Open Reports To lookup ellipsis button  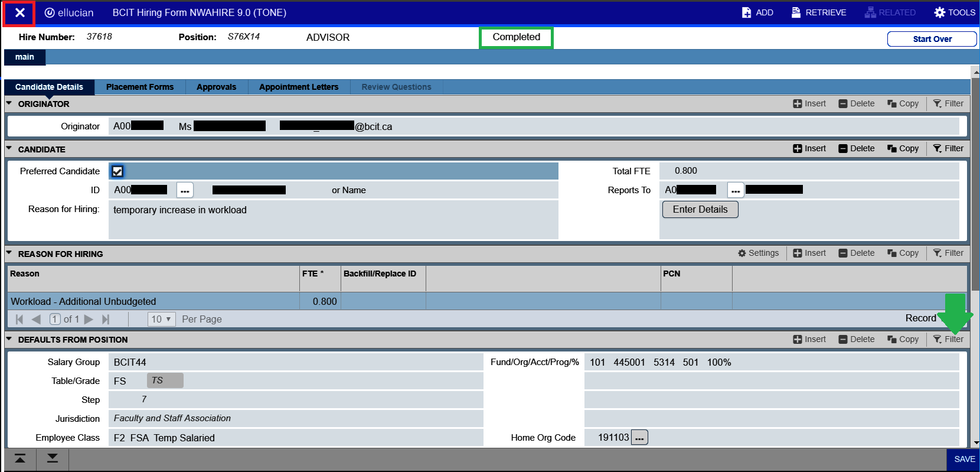[736, 190]
